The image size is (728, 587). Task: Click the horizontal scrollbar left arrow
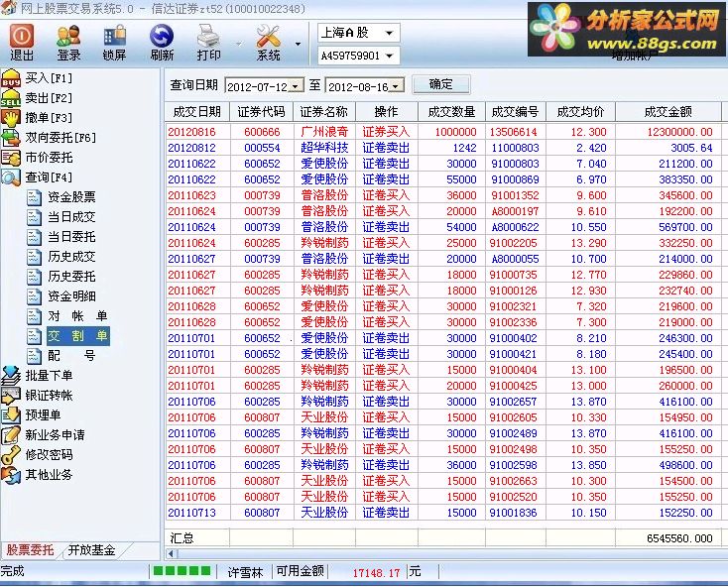(x=171, y=553)
